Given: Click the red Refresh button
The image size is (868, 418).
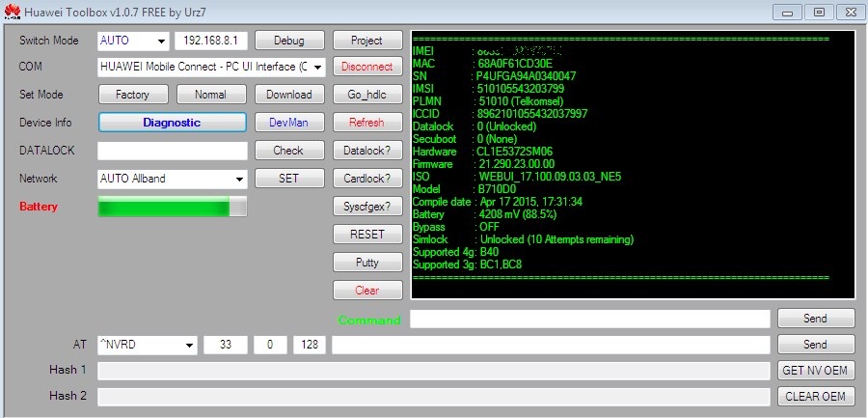Looking at the screenshot, I should click(367, 123).
